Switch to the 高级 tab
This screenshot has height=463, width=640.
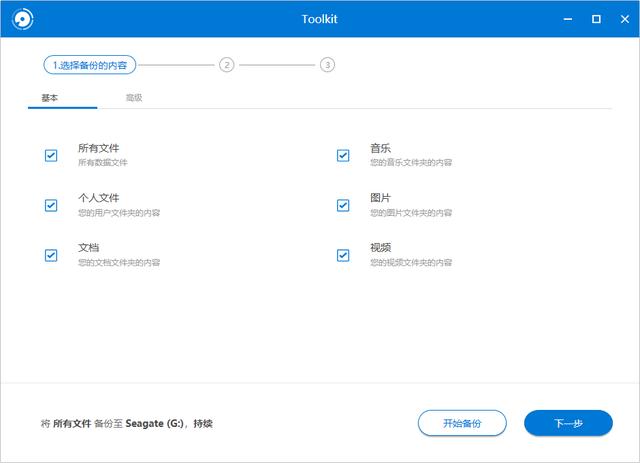134,98
